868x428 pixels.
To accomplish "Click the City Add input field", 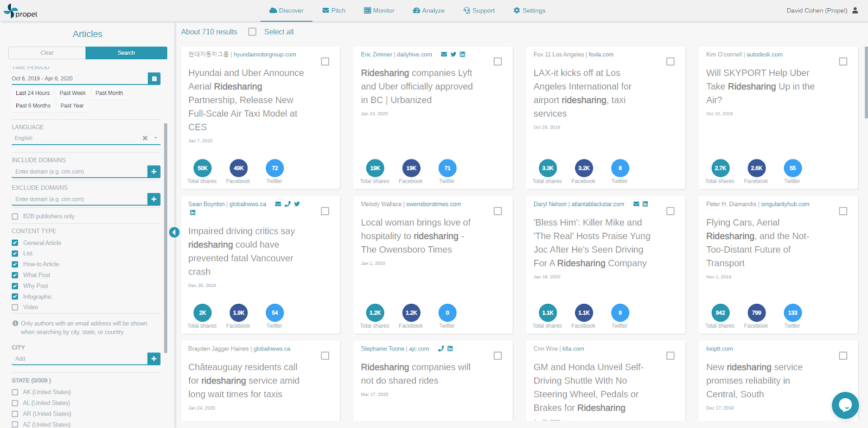I will click(80, 359).
